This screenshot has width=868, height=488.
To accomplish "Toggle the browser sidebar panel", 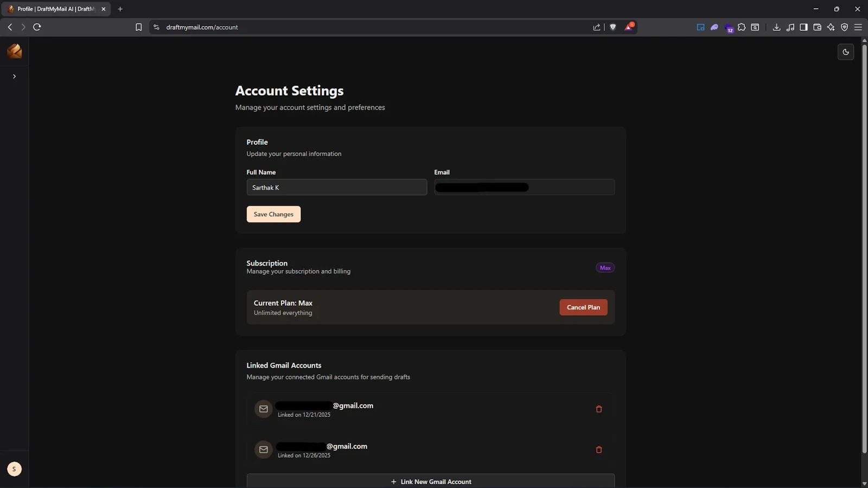I will click(x=804, y=27).
